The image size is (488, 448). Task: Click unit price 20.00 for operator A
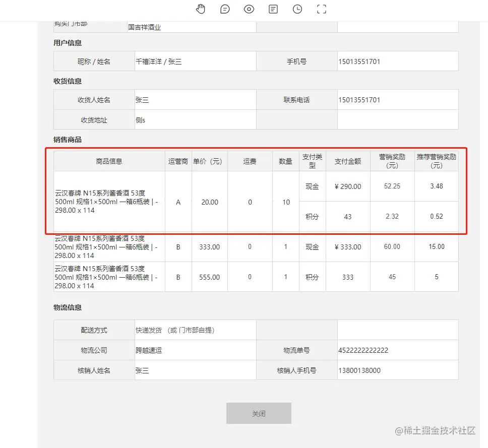coord(209,202)
